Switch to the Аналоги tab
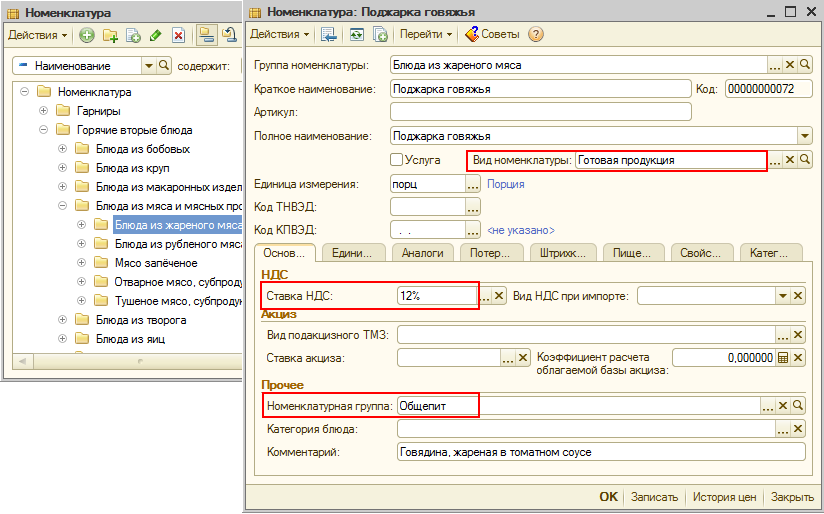824x514 pixels. point(422,253)
